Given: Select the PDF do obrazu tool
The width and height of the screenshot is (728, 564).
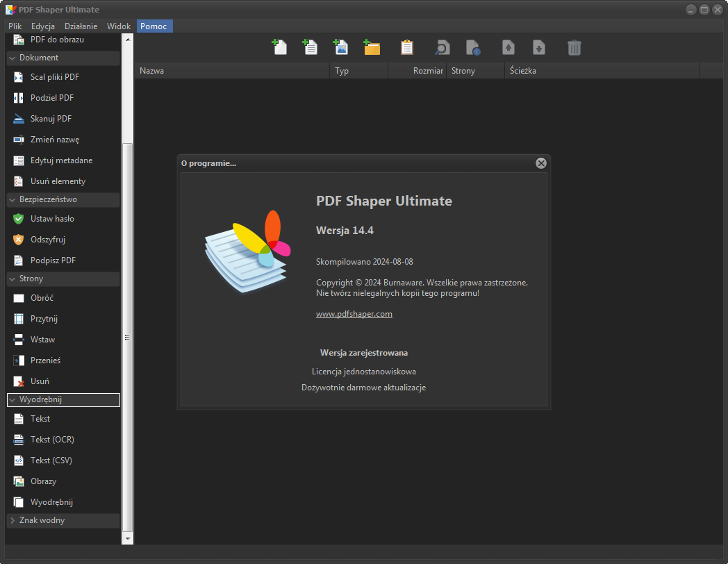Looking at the screenshot, I should point(64,40).
